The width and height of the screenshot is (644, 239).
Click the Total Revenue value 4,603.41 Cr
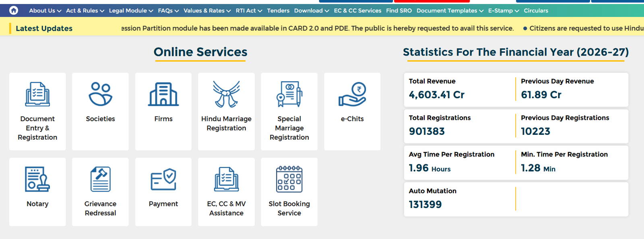point(437,95)
